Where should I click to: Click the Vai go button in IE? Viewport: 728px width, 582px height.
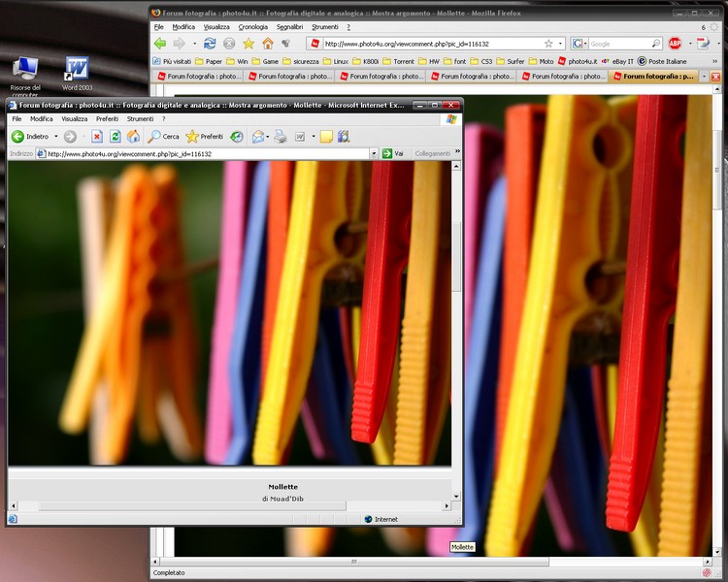point(393,153)
